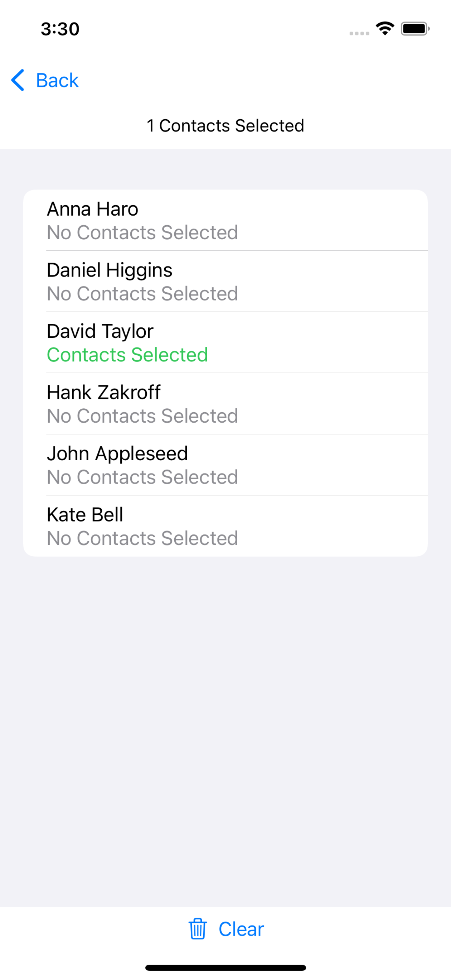Tap the trash can icon
451x980 pixels.
198,929
